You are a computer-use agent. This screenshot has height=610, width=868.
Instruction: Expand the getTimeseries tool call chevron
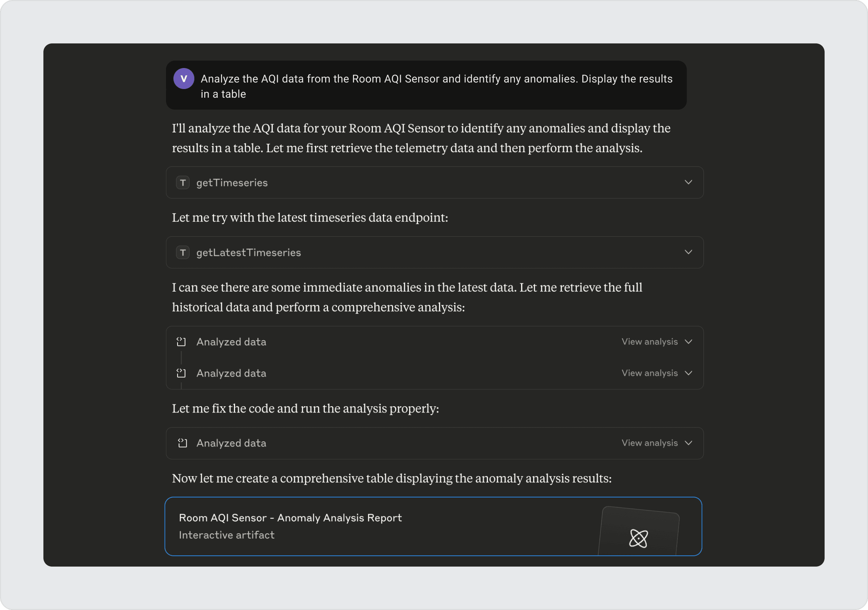pos(688,182)
